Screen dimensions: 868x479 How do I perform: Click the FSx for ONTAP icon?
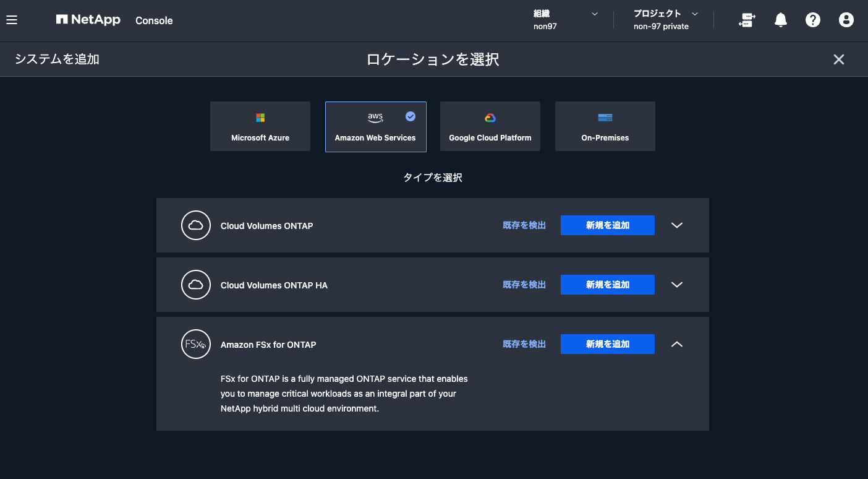point(196,344)
